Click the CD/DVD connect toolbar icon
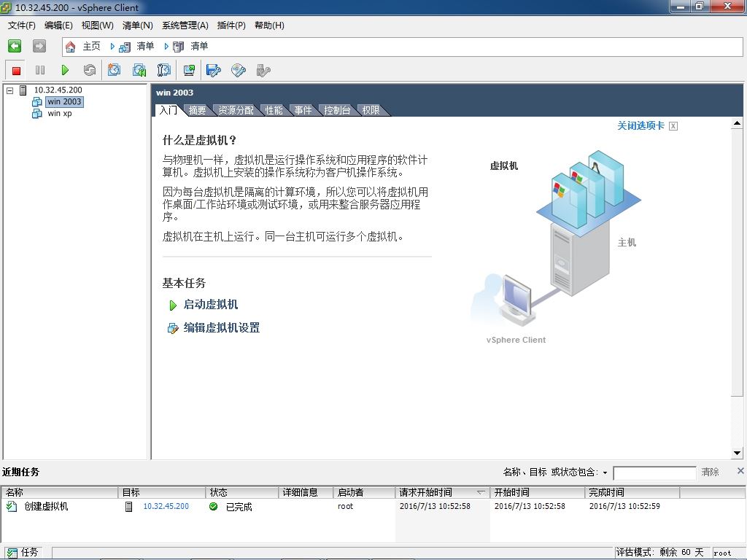Screen dimensions: 747x560 click(239, 71)
